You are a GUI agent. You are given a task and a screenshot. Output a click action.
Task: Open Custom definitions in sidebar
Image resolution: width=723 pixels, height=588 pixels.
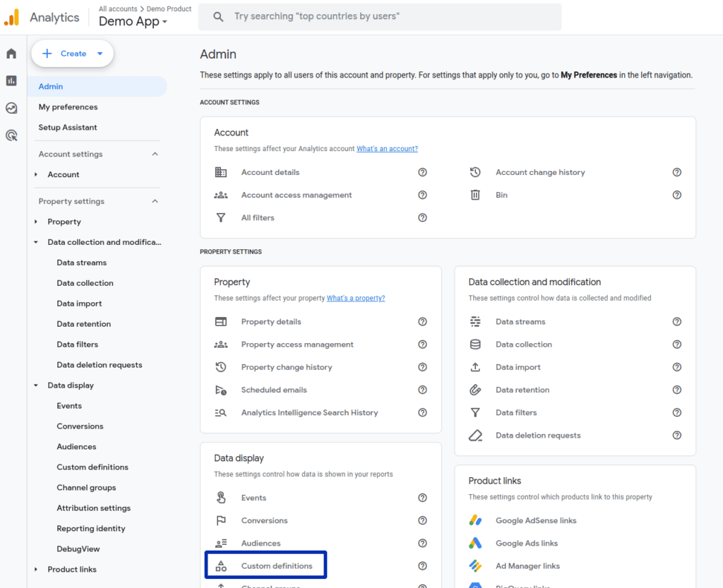point(92,467)
